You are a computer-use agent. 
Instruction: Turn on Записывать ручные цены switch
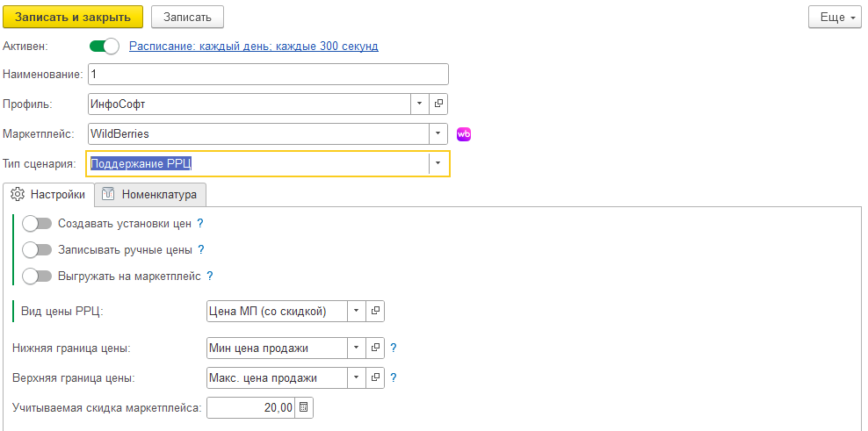[x=37, y=249]
